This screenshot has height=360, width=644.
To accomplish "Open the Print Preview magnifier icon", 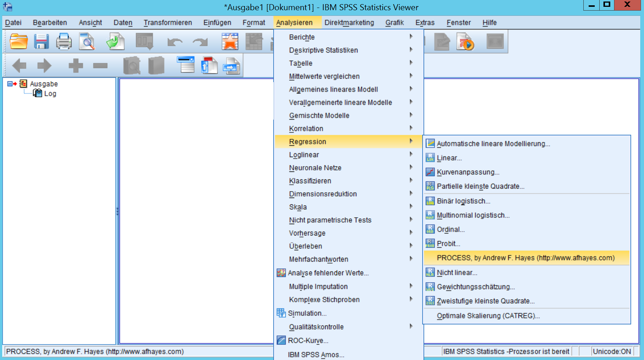I will pyautogui.click(x=87, y=41).
